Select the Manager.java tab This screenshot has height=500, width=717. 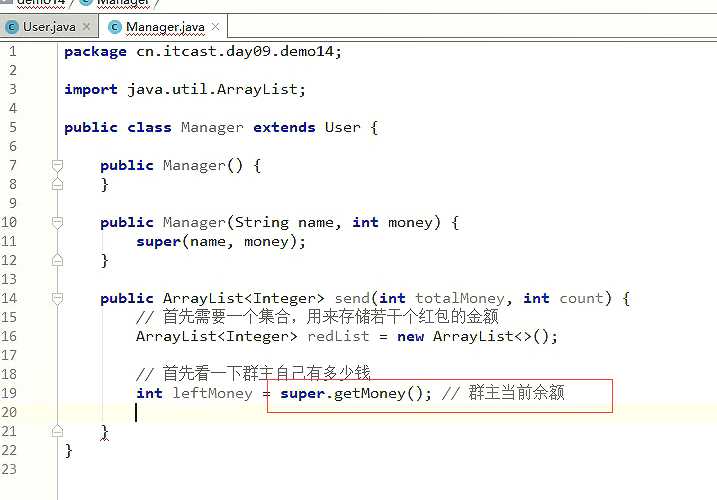click(x=165, y=27)
